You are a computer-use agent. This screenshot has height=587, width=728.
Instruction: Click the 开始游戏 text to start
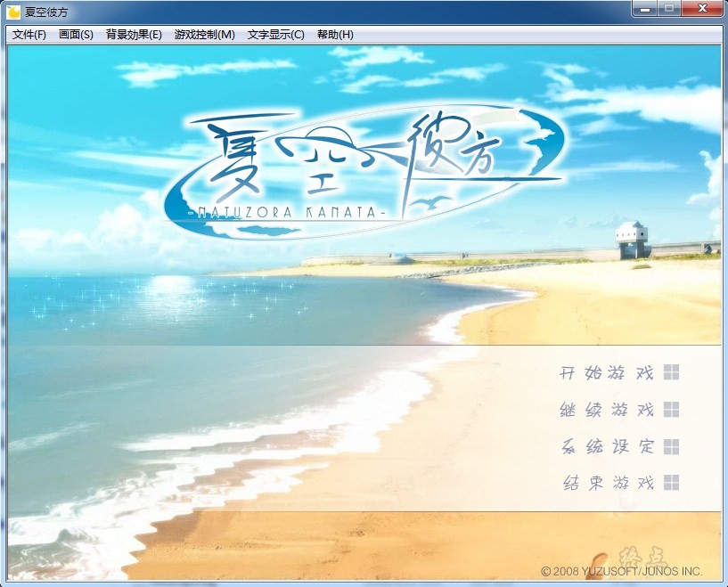(606, 373)
